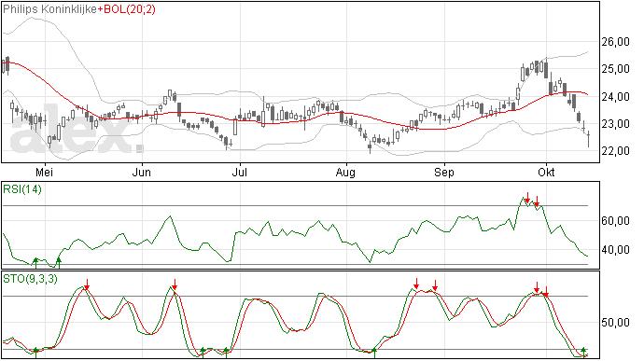Click the RSI(14) panel label

pos(22,189)
